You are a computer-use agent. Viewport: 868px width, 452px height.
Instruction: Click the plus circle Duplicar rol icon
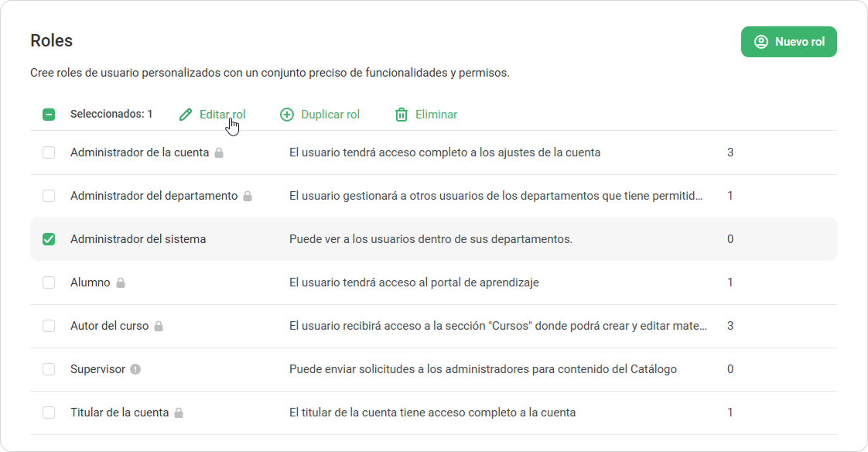(287, 115)
